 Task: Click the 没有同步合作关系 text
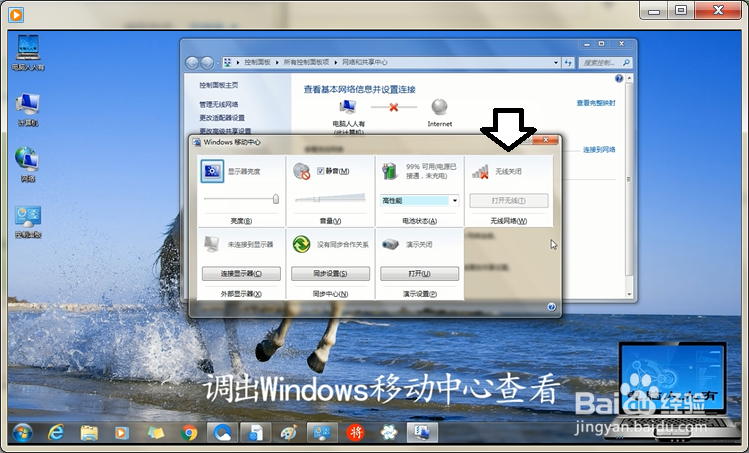click(x=343, y=244)
